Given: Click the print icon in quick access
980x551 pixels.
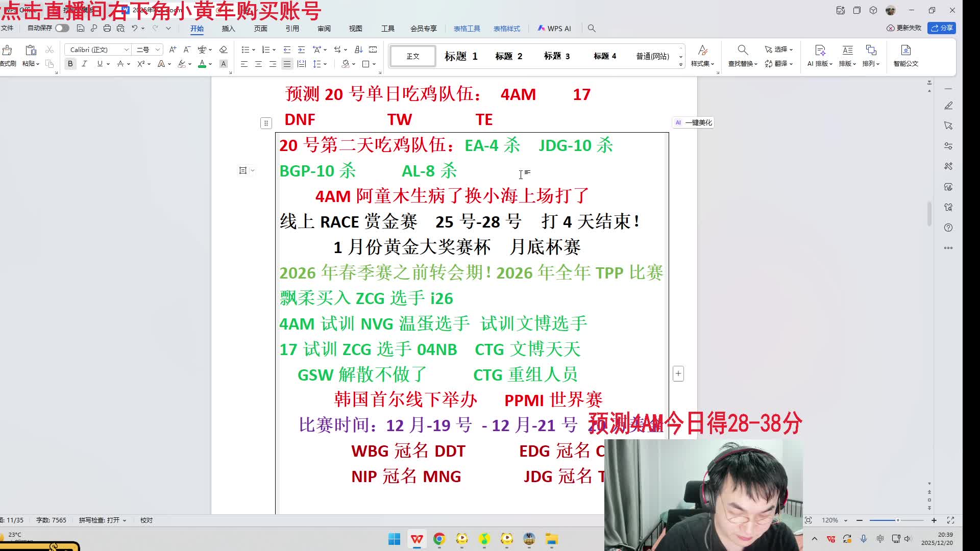Looking at the screenshot, I should [107, 28].
